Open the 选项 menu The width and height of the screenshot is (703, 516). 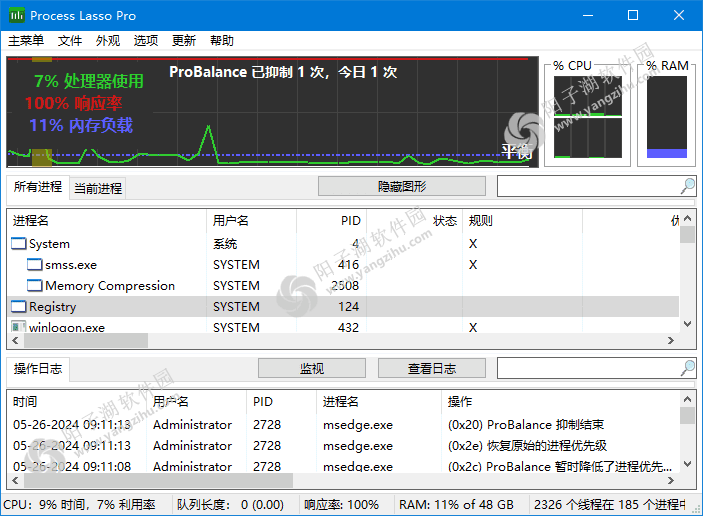(146, 41)
